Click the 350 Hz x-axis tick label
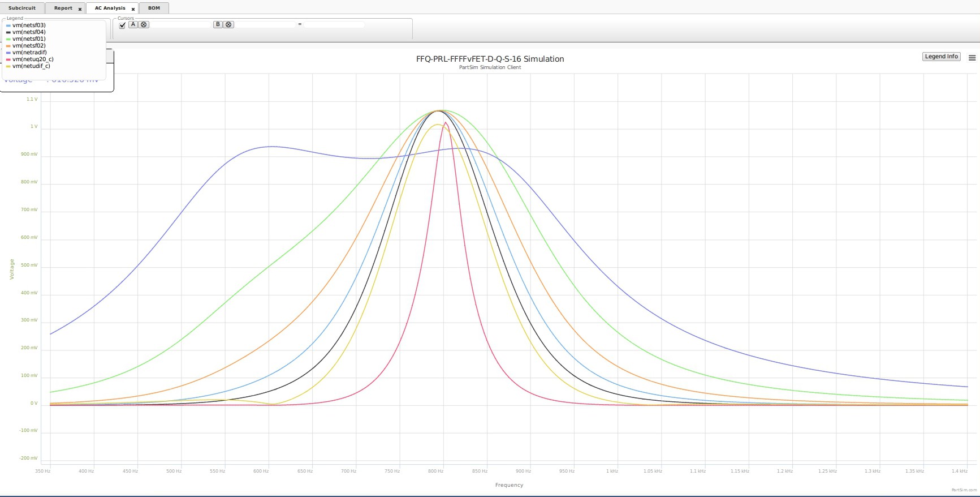The width and height of the screenshot is (980, 497). tap(42, 471)
